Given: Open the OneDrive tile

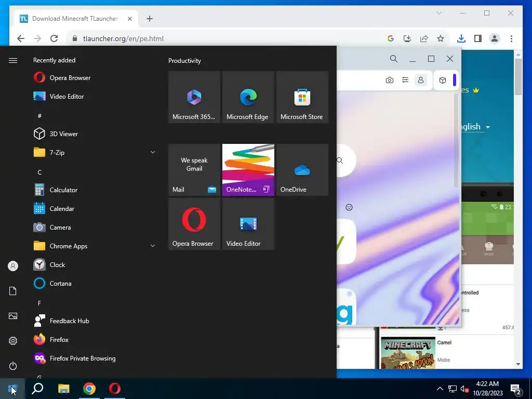Looking at the screenshot, I should tap(302, 170).
